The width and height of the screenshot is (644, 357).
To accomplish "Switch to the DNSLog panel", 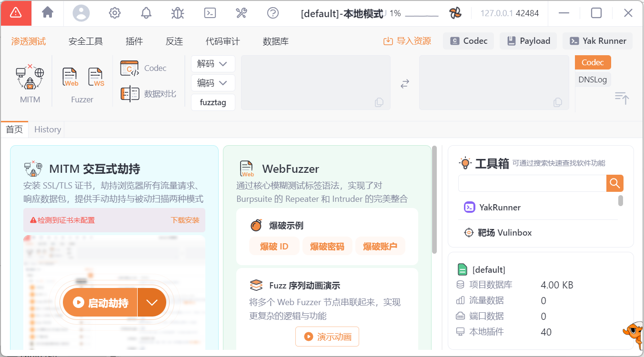I will point(593,79).
